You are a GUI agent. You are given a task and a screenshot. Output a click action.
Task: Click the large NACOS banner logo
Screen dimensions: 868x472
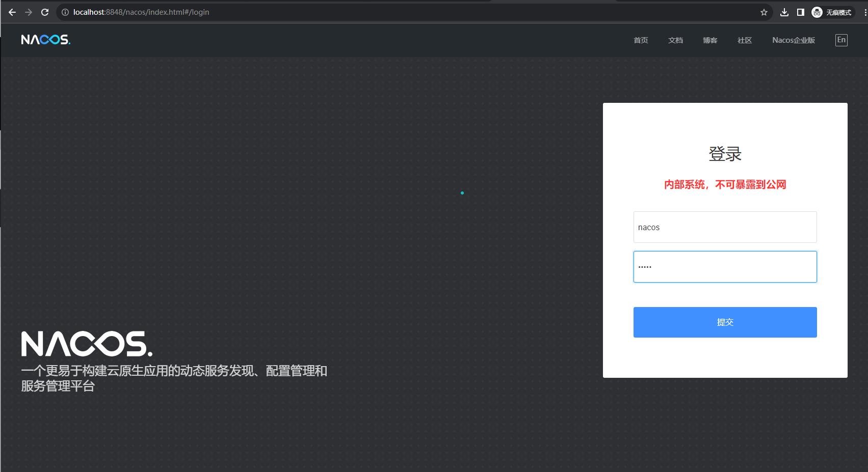click(87, 344)
